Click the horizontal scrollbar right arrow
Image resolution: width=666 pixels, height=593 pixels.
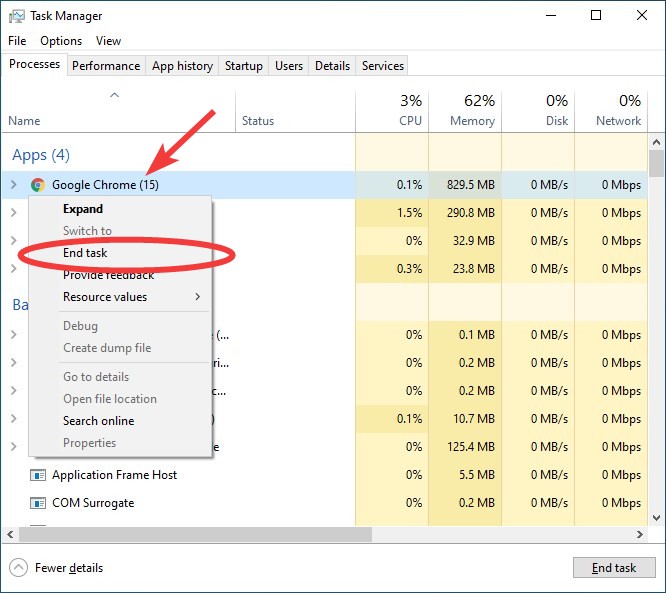pos(640,534)
